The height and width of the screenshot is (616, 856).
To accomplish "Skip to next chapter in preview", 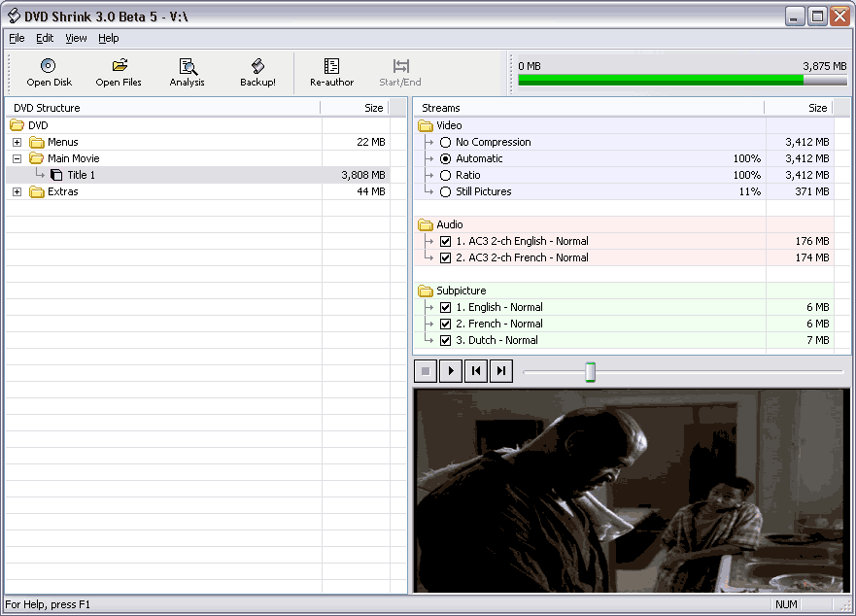I will [x=501, y=371].
